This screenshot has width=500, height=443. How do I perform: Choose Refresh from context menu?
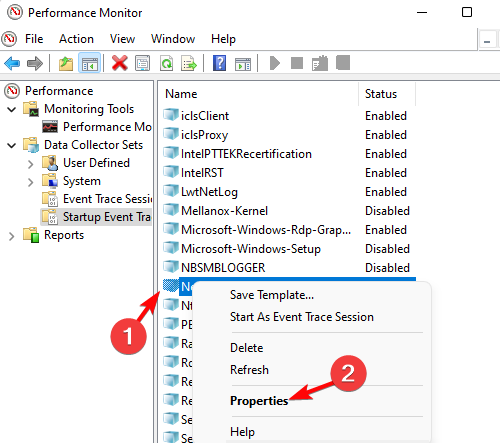(x=249, y=370)
